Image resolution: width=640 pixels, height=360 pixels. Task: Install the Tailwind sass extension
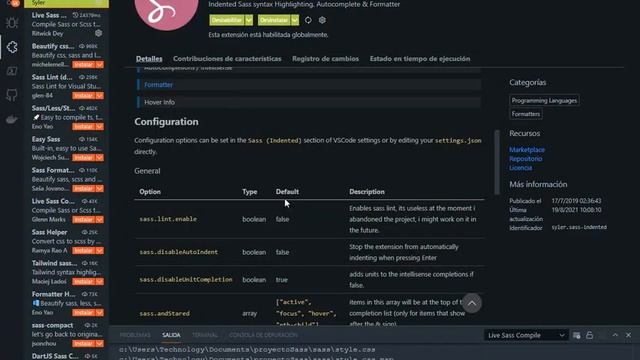(x=84, y=282)
